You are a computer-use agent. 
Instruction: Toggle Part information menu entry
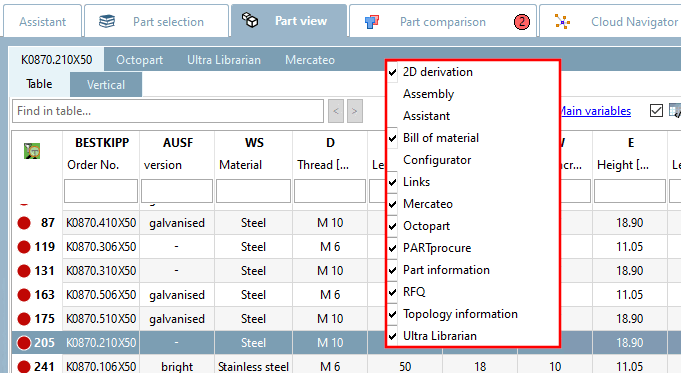click(472, 270)
